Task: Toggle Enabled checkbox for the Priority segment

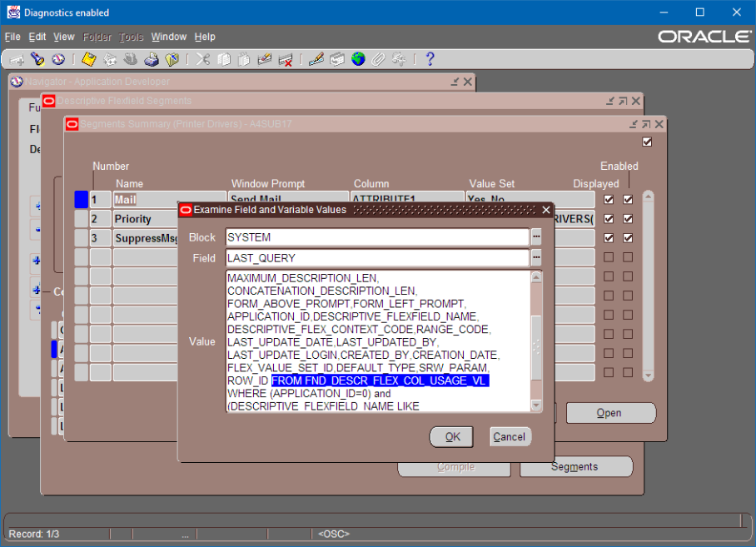Action: 628,219
